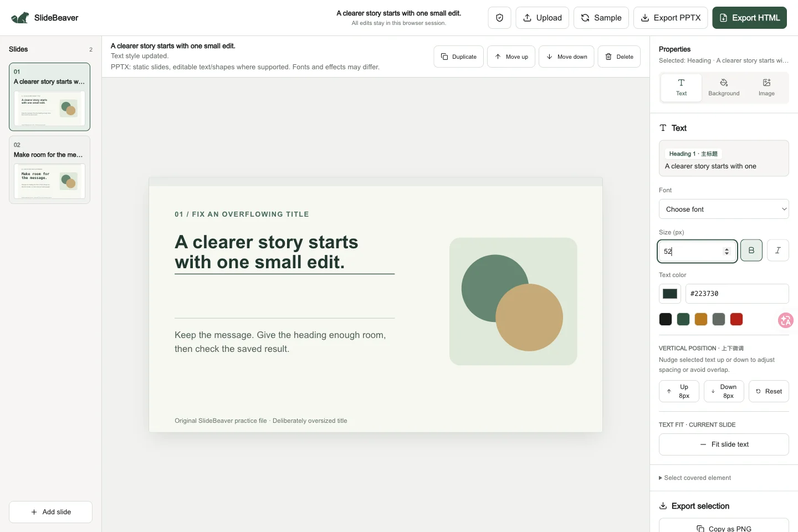The height and width of the screenshot is (532, 798).
Task: Click the SlideBeaver beaver logo
Action: coord(20,18)
